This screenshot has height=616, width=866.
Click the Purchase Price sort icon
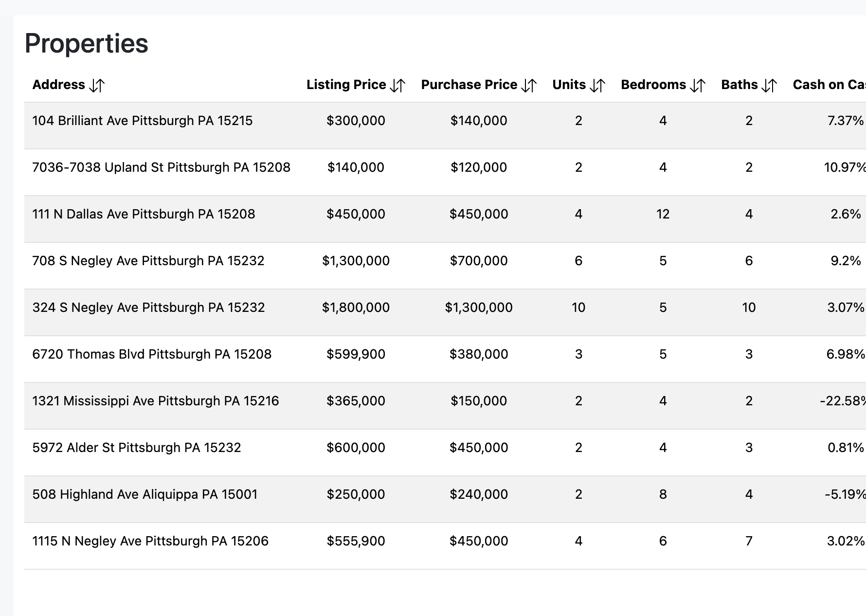click(529, 86)
